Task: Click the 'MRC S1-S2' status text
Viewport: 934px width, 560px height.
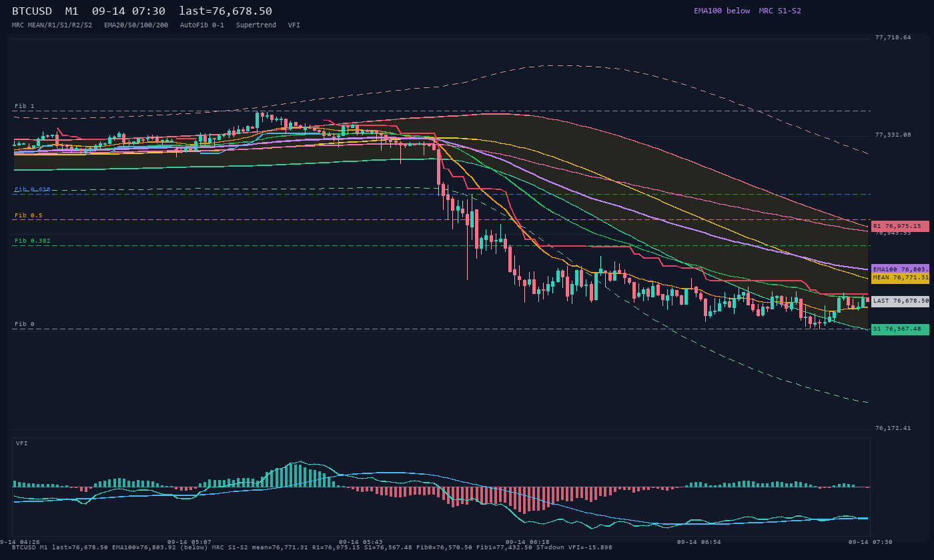Action: click(x=780, y=11)
